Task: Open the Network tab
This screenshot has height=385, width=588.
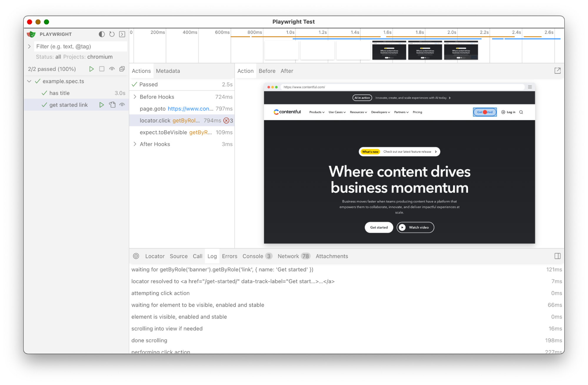Action: 288,256
